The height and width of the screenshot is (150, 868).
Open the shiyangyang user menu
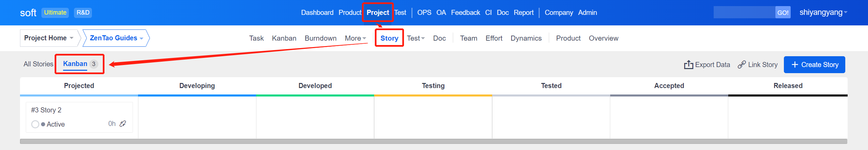tap(823, 13)
